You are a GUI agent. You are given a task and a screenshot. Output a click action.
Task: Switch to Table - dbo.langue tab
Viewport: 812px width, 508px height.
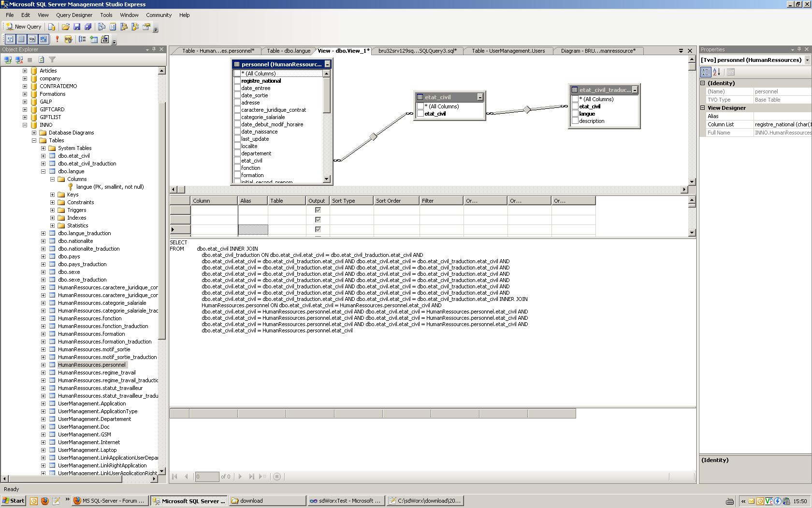[x=289, y=51]
